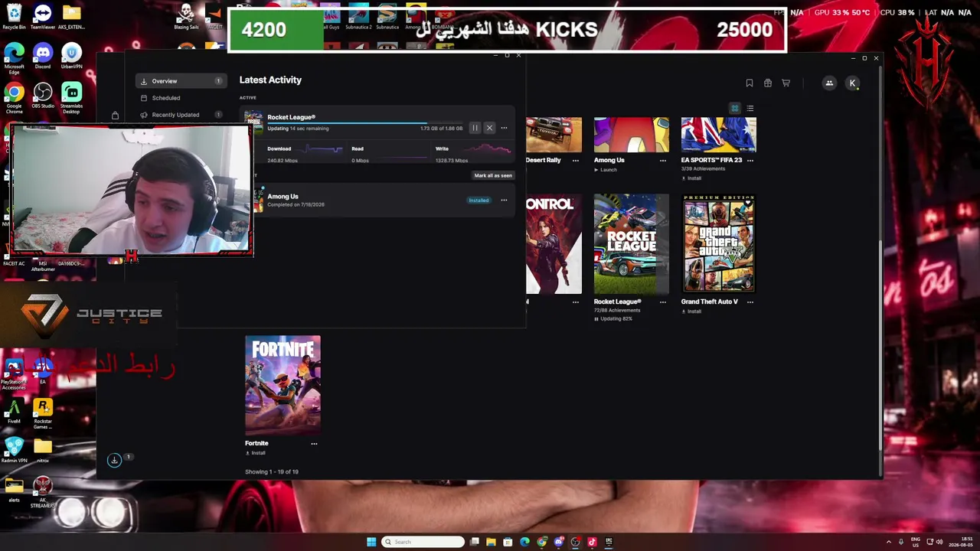Click Rocket League Updating 82% status
Image resolution: width=980 pixels, height=551 pixels.
click(613, 319)
